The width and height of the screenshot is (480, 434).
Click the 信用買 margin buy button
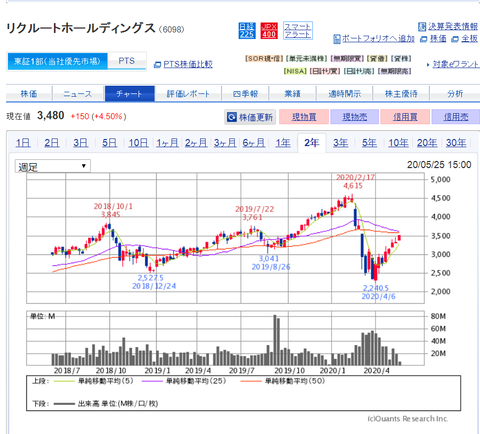(x=405, y=117)
